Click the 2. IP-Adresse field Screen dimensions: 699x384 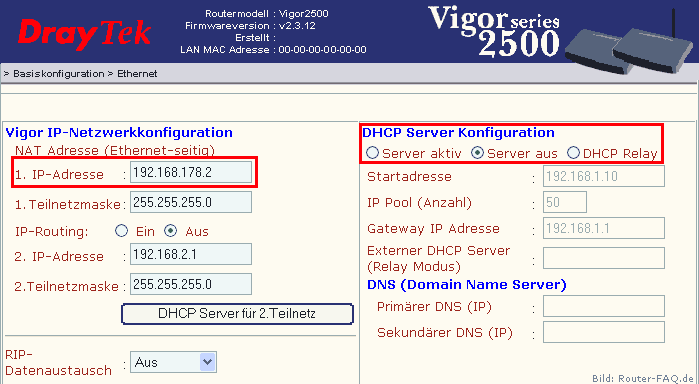[x=191, y=254]
